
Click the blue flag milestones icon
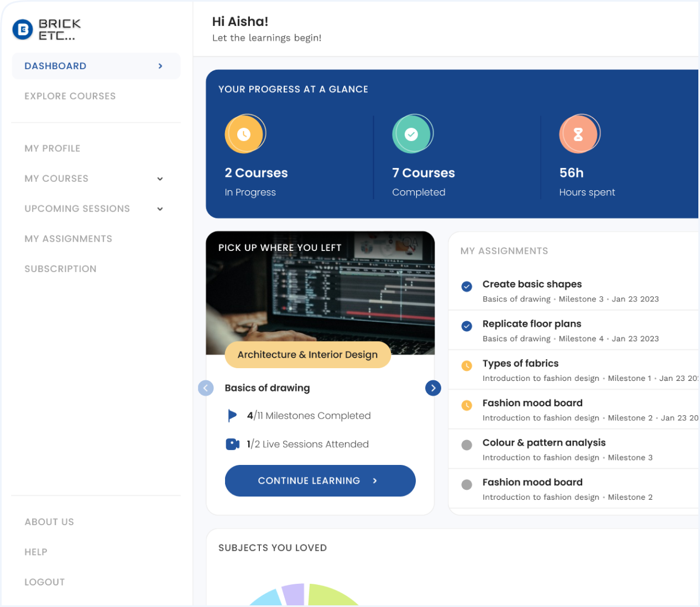tap(232, 415)
